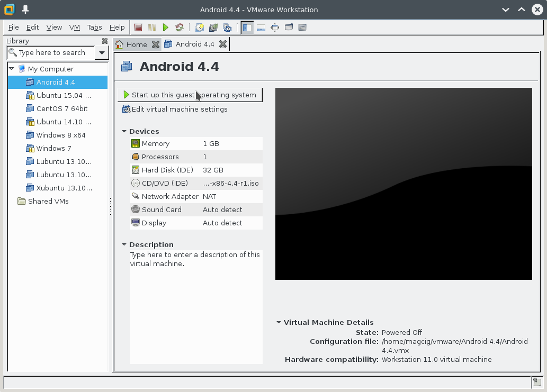The height and width of the screenshot is (392, 547).
Task: Click the "Workstation 11.0 virtual machine" compatibility text
Action: tap(437, 360)
